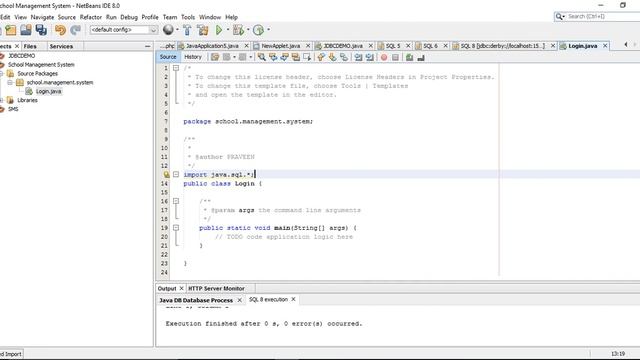Select the Source view button
The image size is (640, 360).
click(168, 57)
